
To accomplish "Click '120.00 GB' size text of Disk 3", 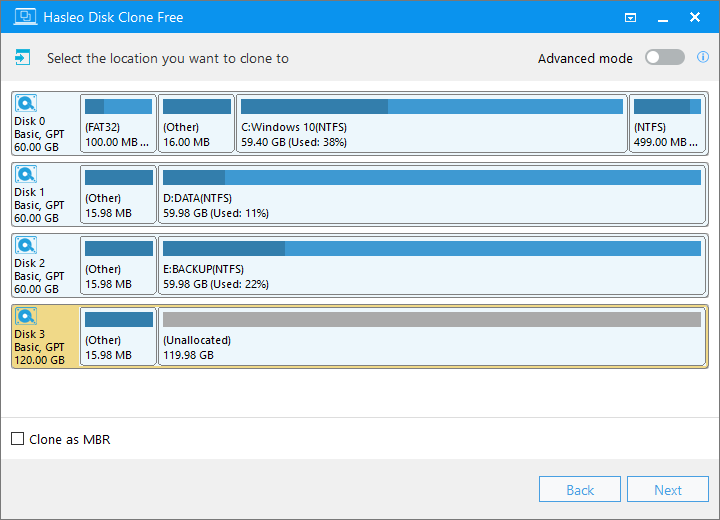I will [39, 360].
